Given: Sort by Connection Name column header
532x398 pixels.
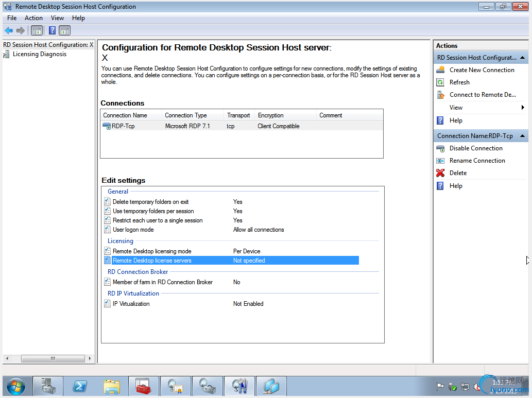Looking at the screenshot, I should pyautogui.click(x=131, y=115).
